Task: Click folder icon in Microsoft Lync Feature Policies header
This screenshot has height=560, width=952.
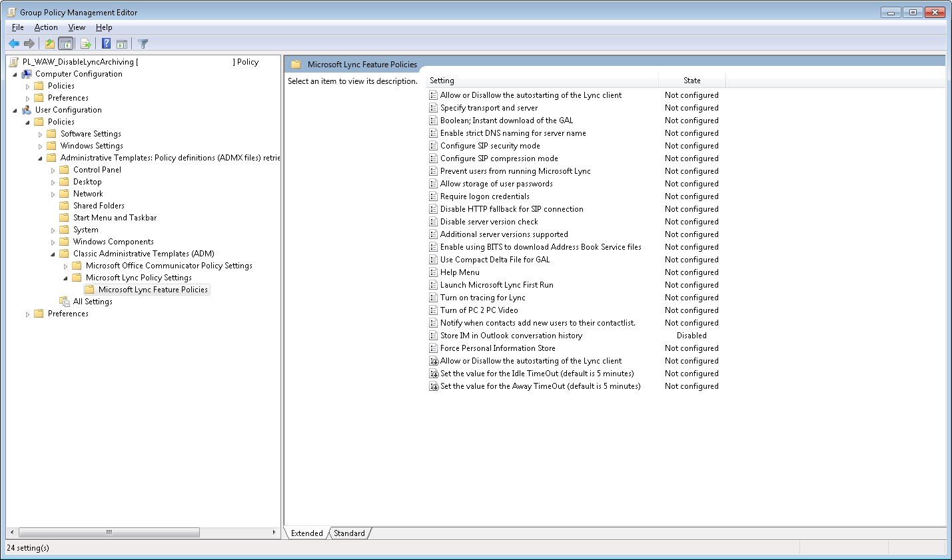Action: tap(296, 65)
